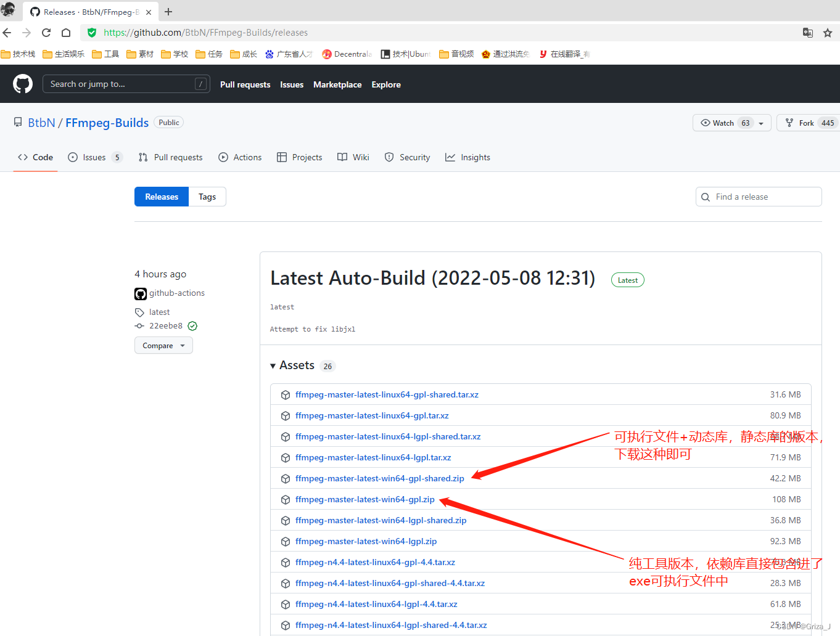Click the blue Releases button

[162, 197]
